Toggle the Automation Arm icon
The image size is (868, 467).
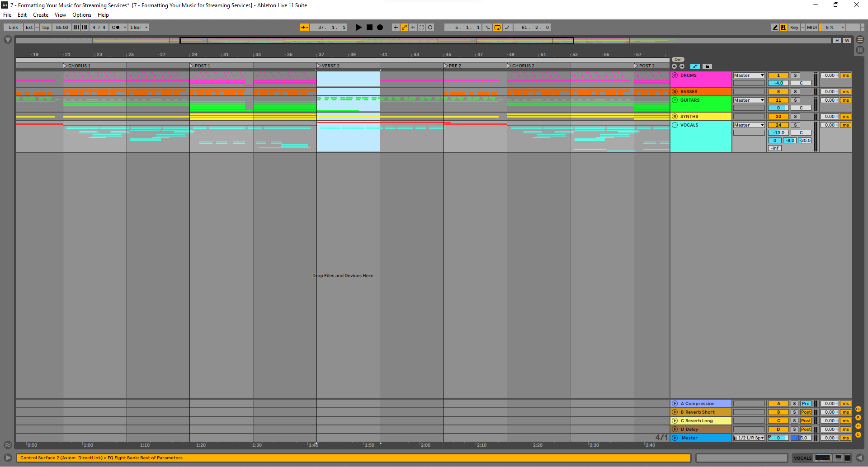pyautogui.click(x=404, y=28)
